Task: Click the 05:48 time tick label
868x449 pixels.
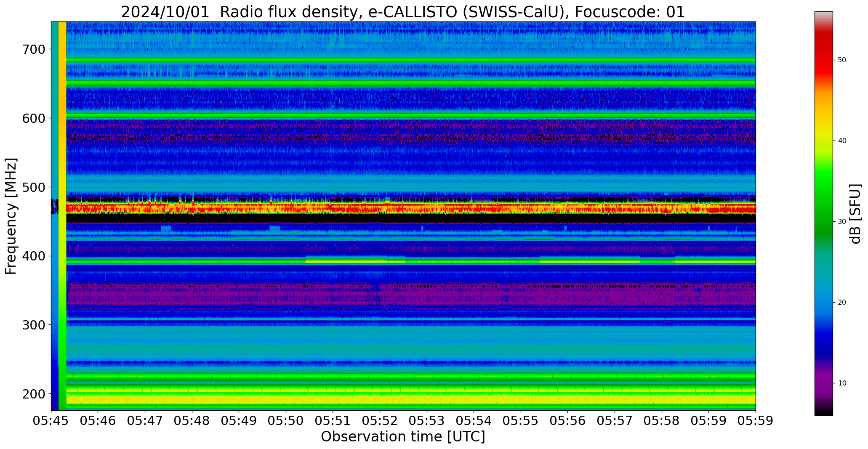Action: (192, 421)
